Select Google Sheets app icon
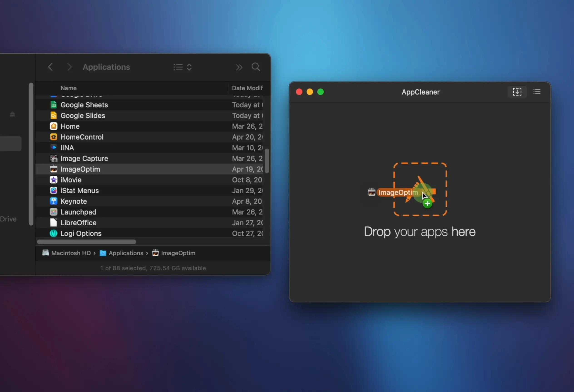Image resolution: width=574 pixels, height=392 pixels. point(54,105)
